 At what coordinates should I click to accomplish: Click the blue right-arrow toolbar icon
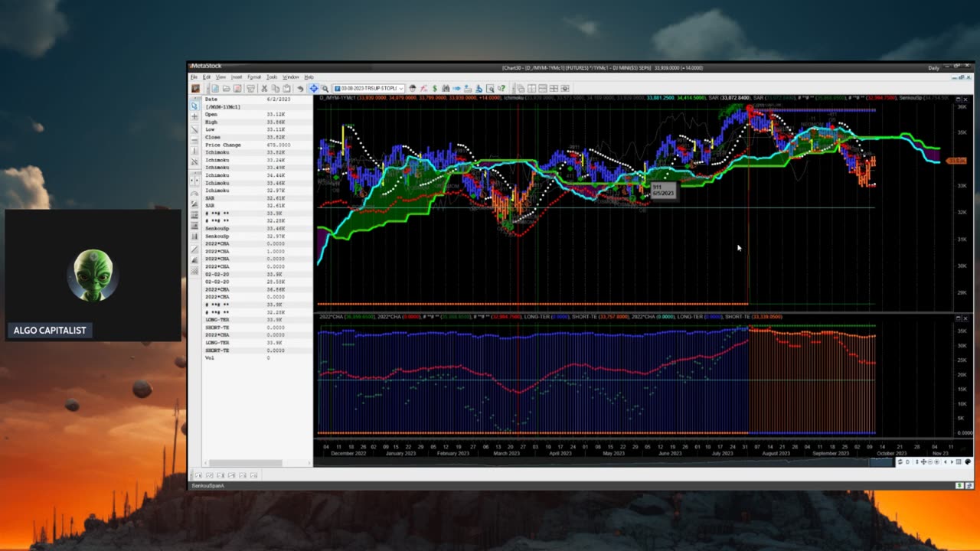[x=456, y=88]
